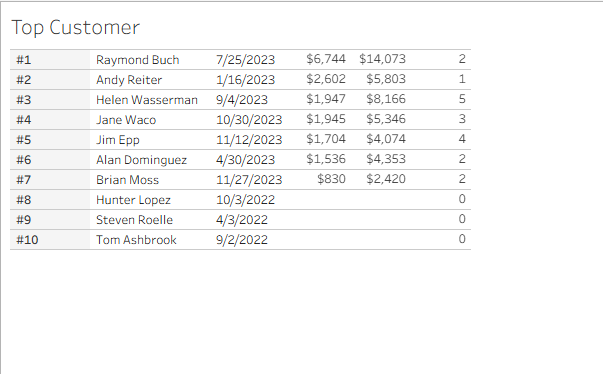Click Jane Waco's date 10/30/2023

click(x=249, y=120)
